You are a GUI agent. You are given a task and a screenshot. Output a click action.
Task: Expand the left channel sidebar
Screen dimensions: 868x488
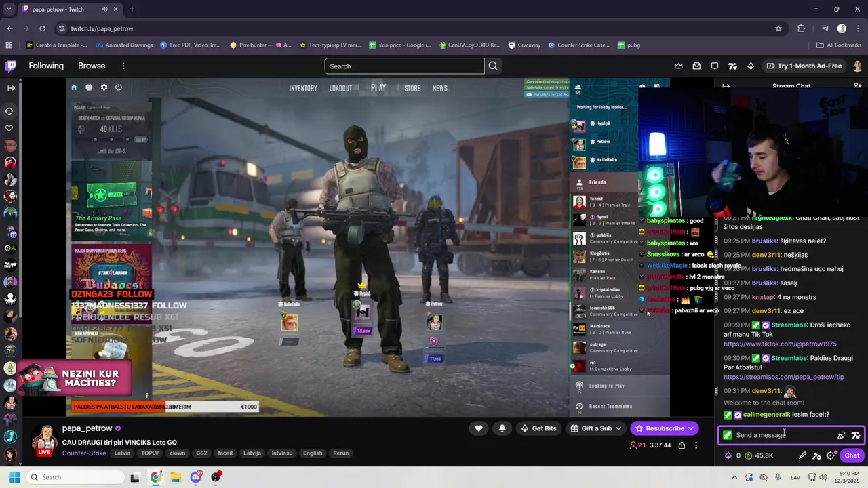[11, 87]
